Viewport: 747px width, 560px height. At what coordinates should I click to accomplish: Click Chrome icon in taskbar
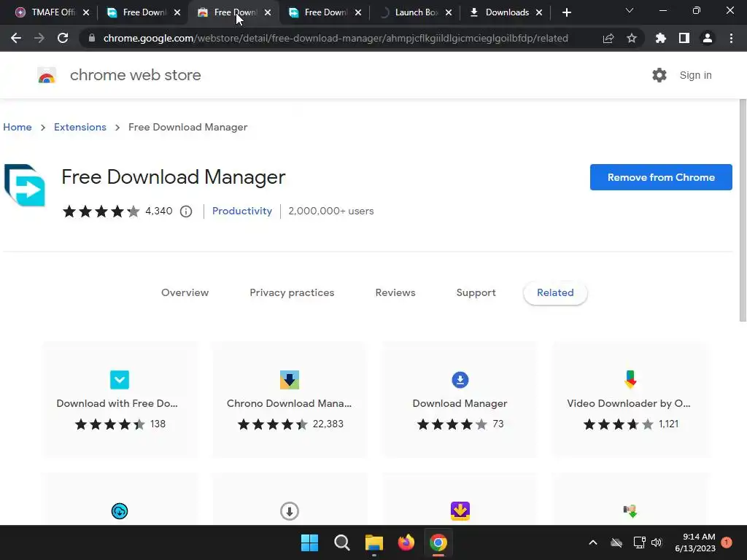click(438, 542)
